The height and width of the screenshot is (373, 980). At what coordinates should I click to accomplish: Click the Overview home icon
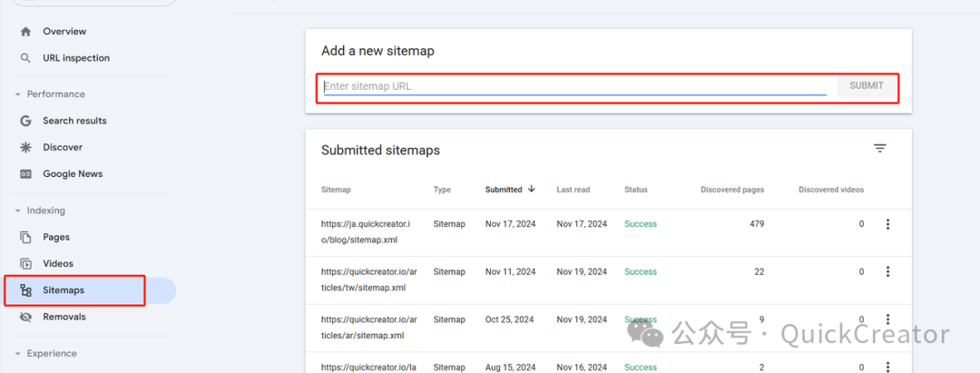(x=25, y=32)
